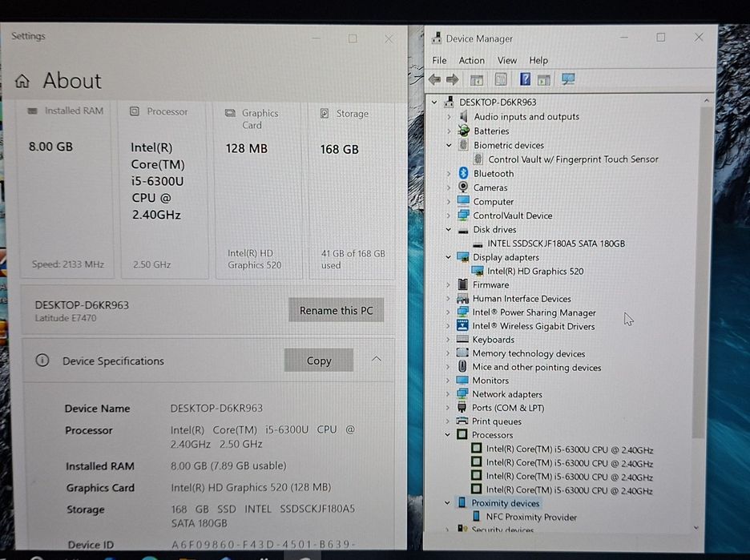This screenshot has height=560, width=750.
Task: Expand the Computer node arrow
Action: (449, 201)
